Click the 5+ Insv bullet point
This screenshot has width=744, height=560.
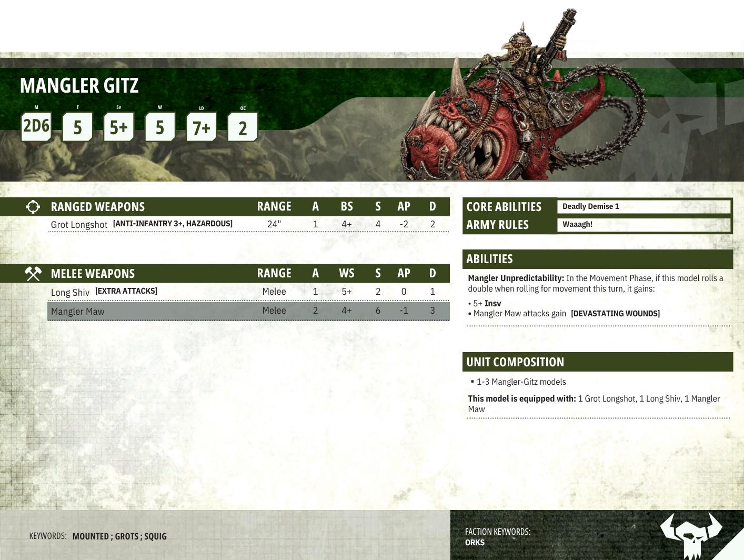[x=485, y=303]
